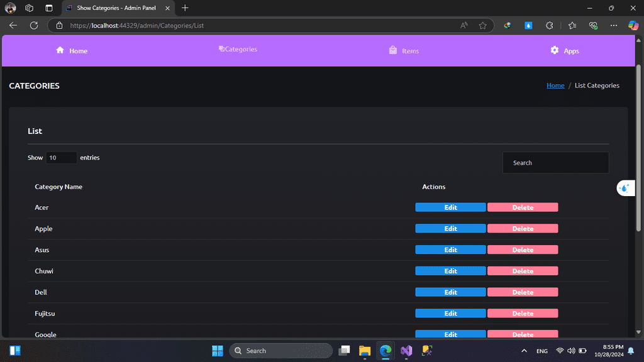Open browser profile avatar

10,8
